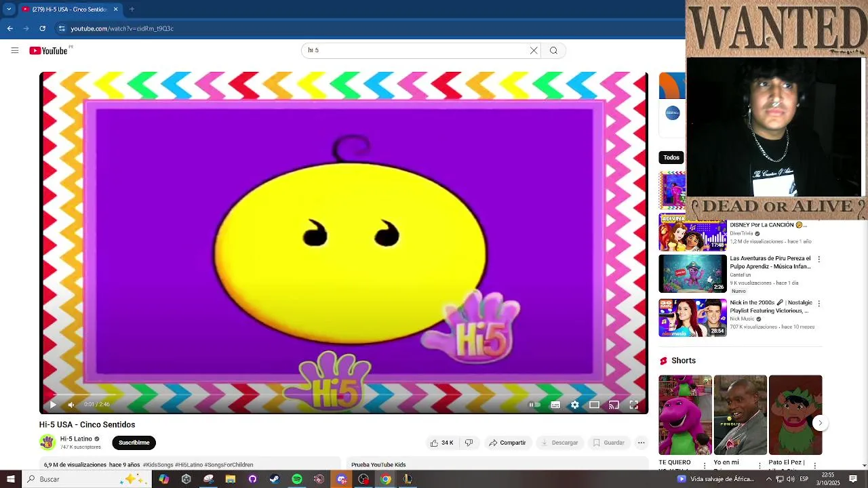Open League of Legends taskbar icon
The height and width of the screenshot is (488, 868).
(x=408, y=479)
